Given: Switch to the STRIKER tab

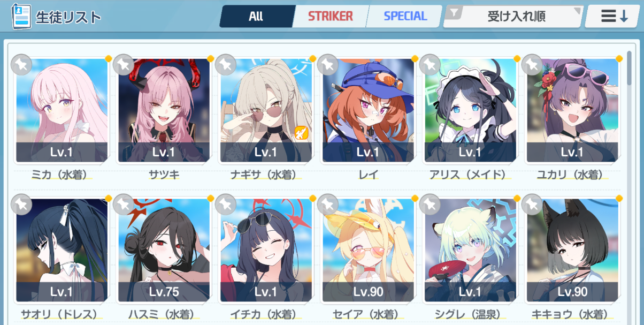Looking at the screenshot, I should [330, 17].
